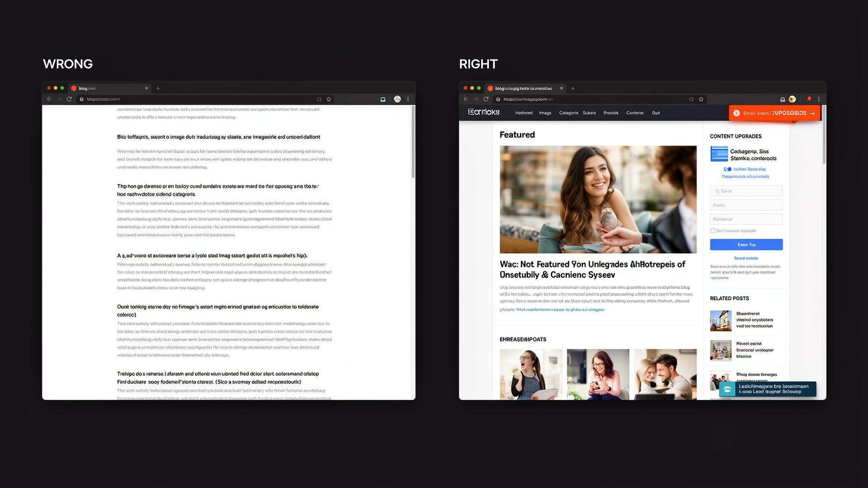Open the Broocids navigation item
The height and width of the screenshot is (488, 868).
point(611,113)
